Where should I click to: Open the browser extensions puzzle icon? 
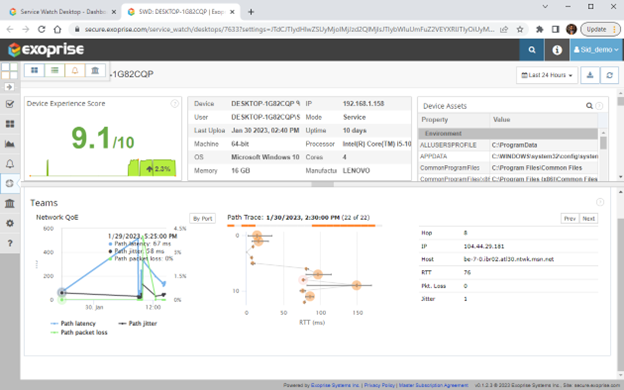coord(540,29)
